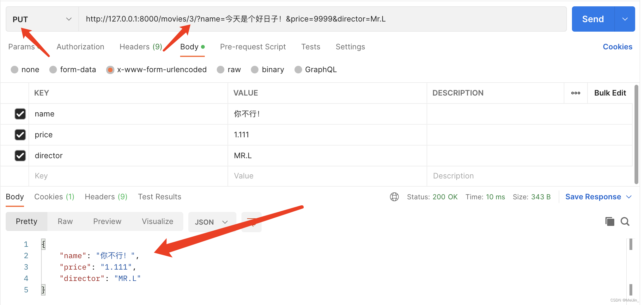Click the Time 10 ms text
Viewport: 644px width, 305px height.
[485, 197]
